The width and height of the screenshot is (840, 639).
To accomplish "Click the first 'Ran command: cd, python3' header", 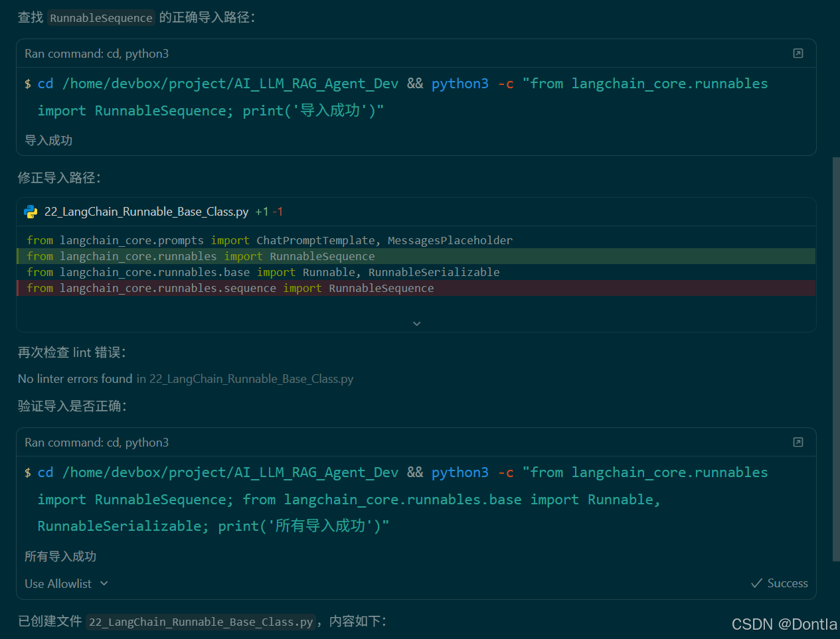I will coord(97,54).
